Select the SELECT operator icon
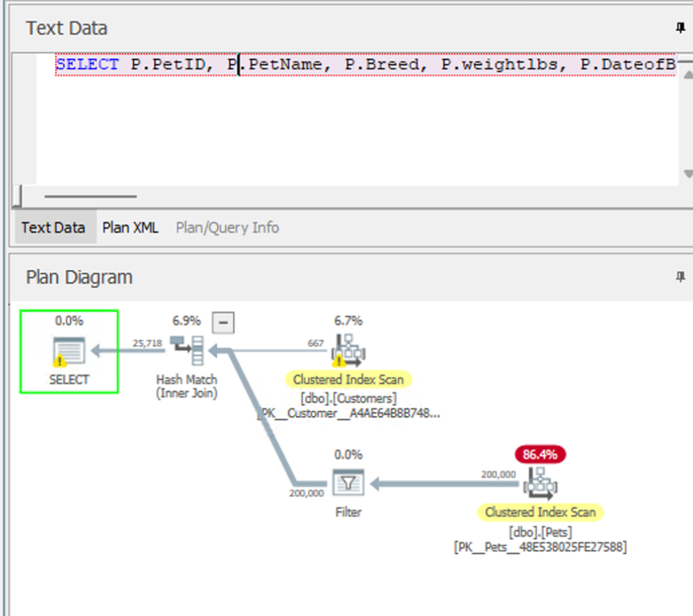693x616 pixels. [69, 351]
